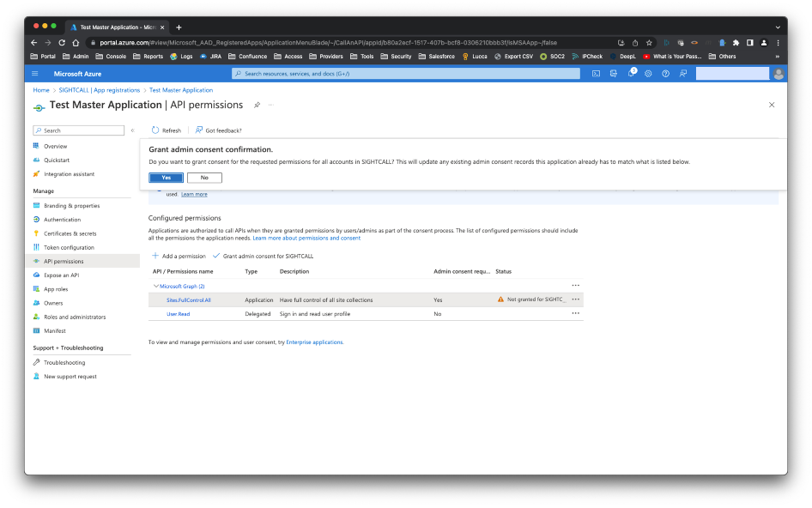
Task: Open the Overview menu item
Action: (56, 146)
